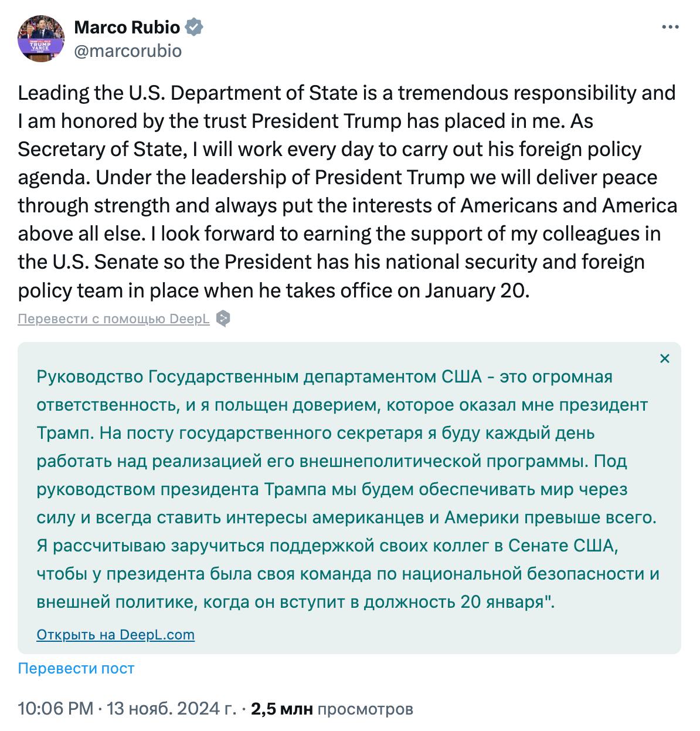Click the word 'просмотров' in the footer
This screenshot has width=700, height=731.
point(365,709)
